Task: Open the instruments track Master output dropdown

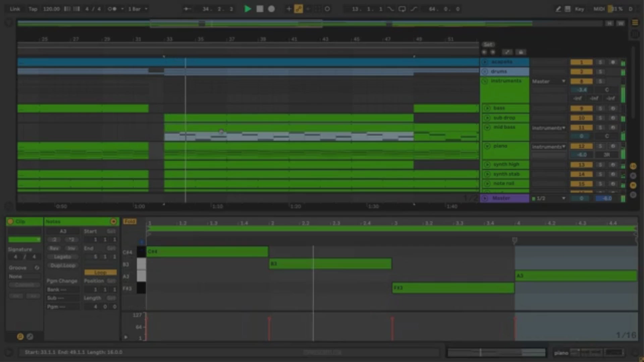Action: pos(549,81)
